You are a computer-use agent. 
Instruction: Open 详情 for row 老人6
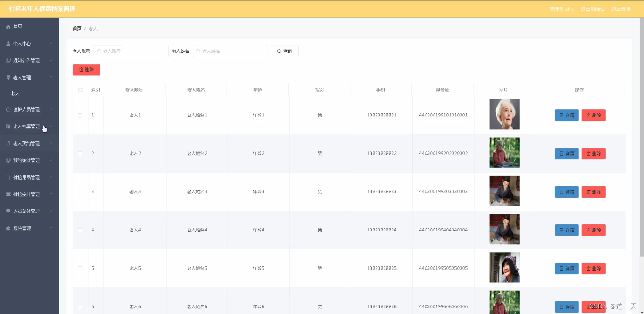pos(567,307)
